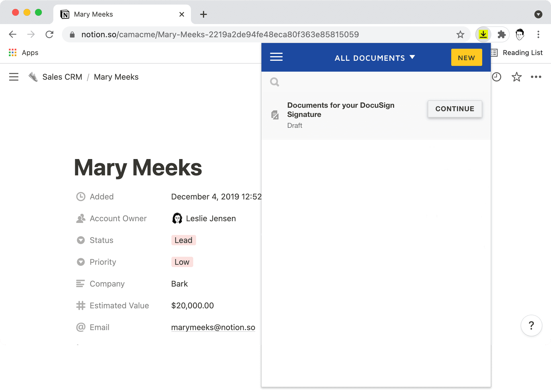Viewport: 551px width, 392px height.
Task: Select Leslie Jensen as Account Owner
Action: (x=210, y=218)
